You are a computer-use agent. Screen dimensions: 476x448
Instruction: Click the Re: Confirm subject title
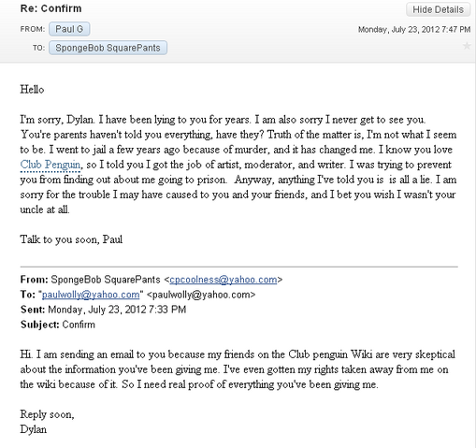point(50,8)
